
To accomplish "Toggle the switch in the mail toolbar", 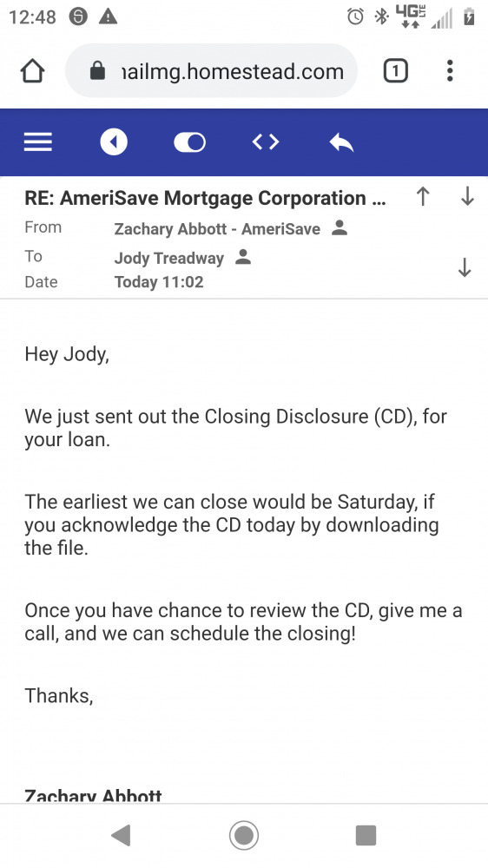I will (x=189, y=143).
